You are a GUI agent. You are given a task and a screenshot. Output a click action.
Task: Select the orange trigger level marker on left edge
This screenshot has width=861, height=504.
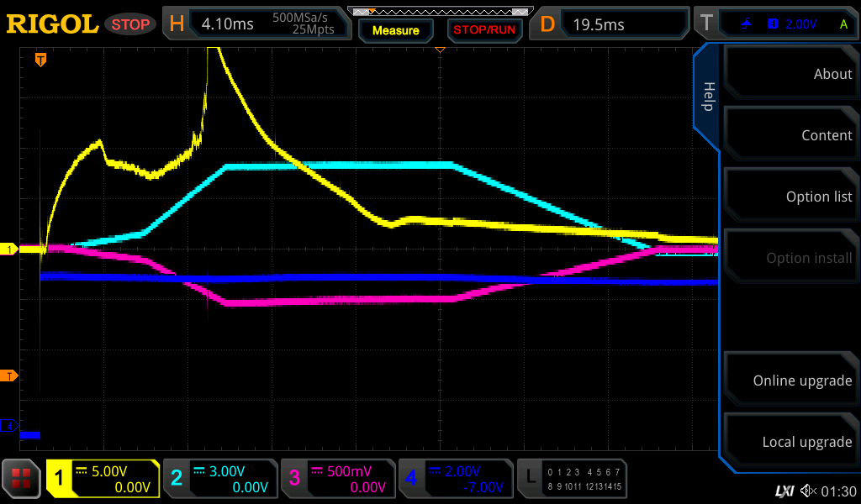pyautogui.click(x=10, y=375)
